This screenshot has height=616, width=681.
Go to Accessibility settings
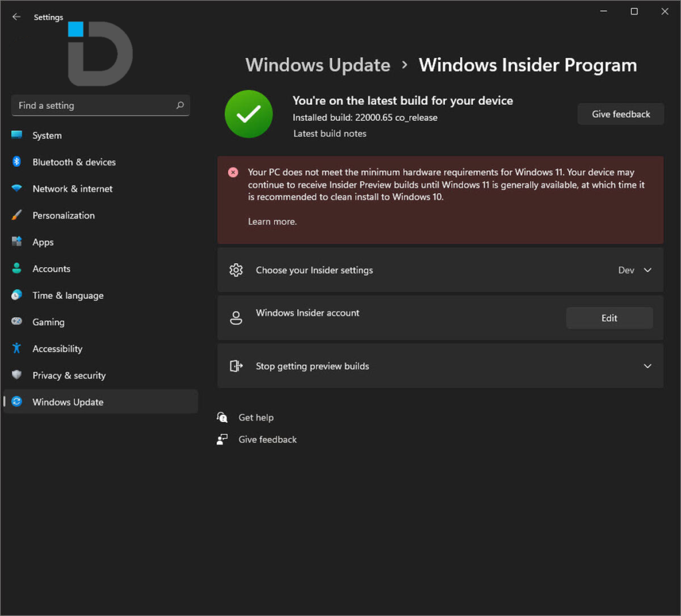point(100,349)
